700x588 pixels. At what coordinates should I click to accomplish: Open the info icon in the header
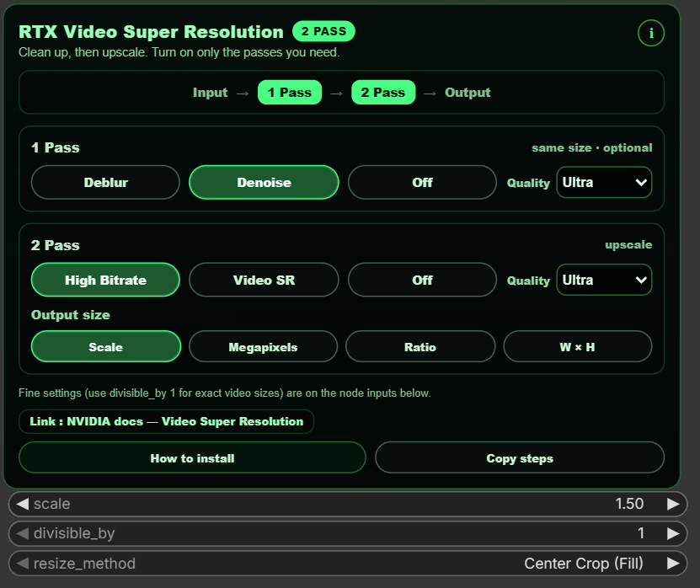(x=651, y=33)
